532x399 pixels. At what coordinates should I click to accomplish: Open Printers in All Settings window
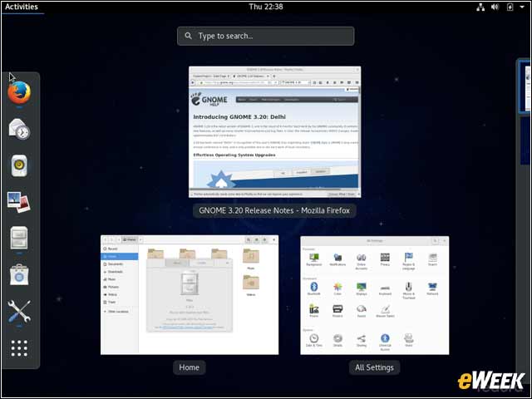[x=337, y=310]
